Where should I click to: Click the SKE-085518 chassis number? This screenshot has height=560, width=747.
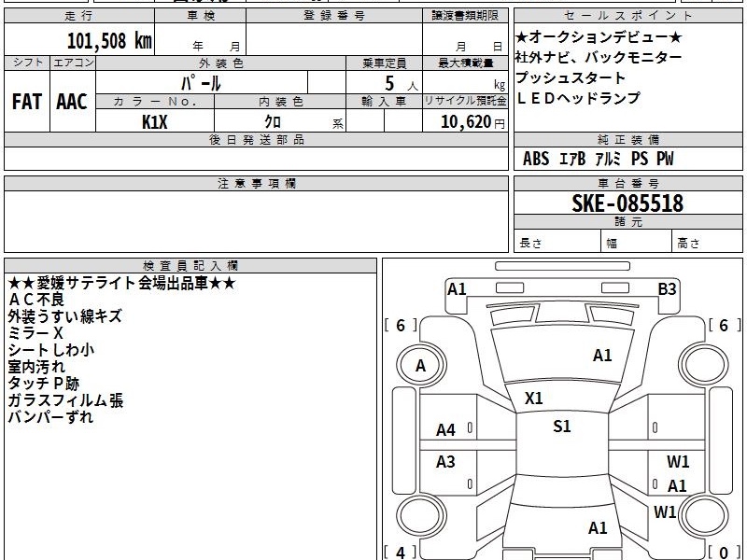point(627,203)
